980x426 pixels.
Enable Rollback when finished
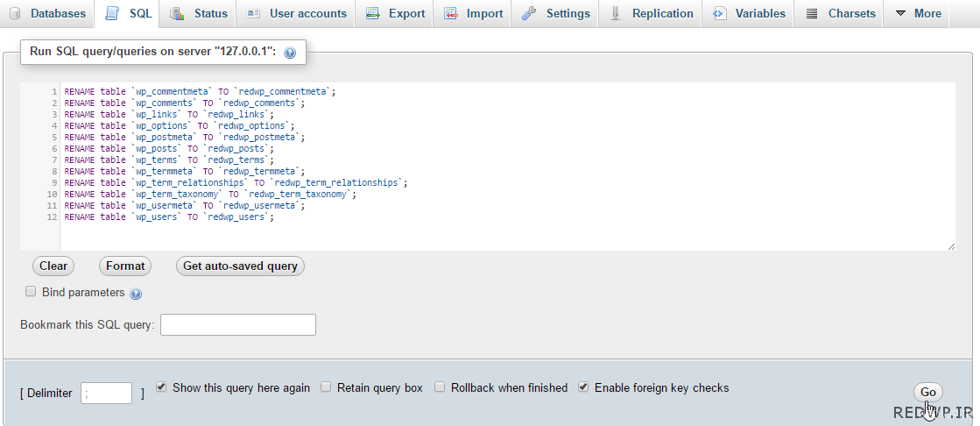440,387
